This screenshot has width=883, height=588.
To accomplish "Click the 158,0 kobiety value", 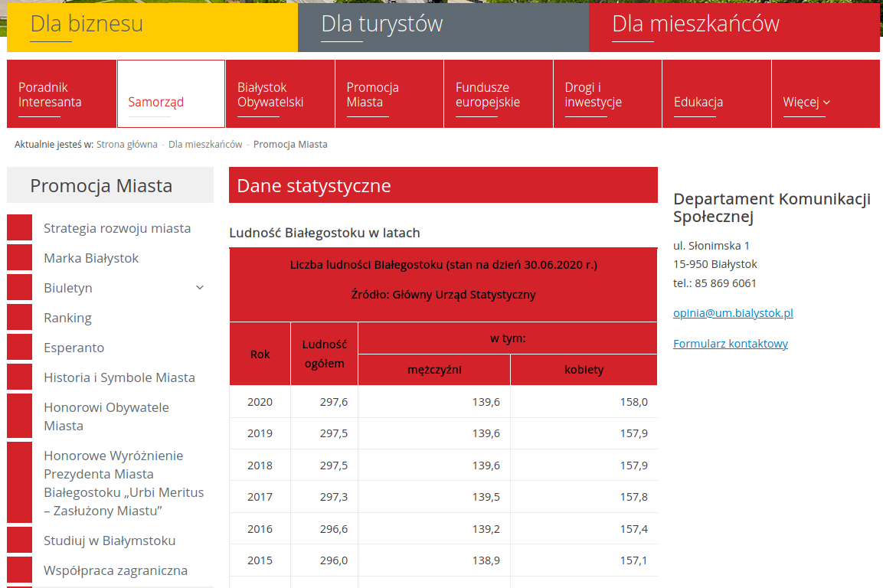I will pyautogui.click(x=634, y=402).
